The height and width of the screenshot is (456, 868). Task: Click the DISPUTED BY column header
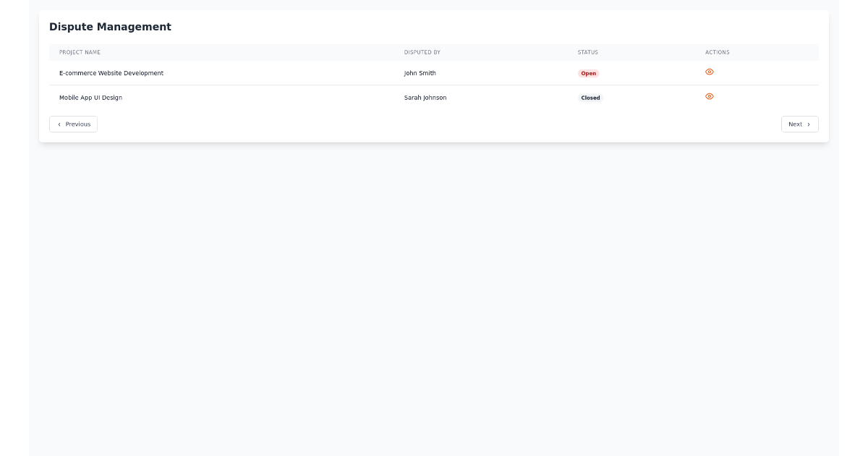422,52
